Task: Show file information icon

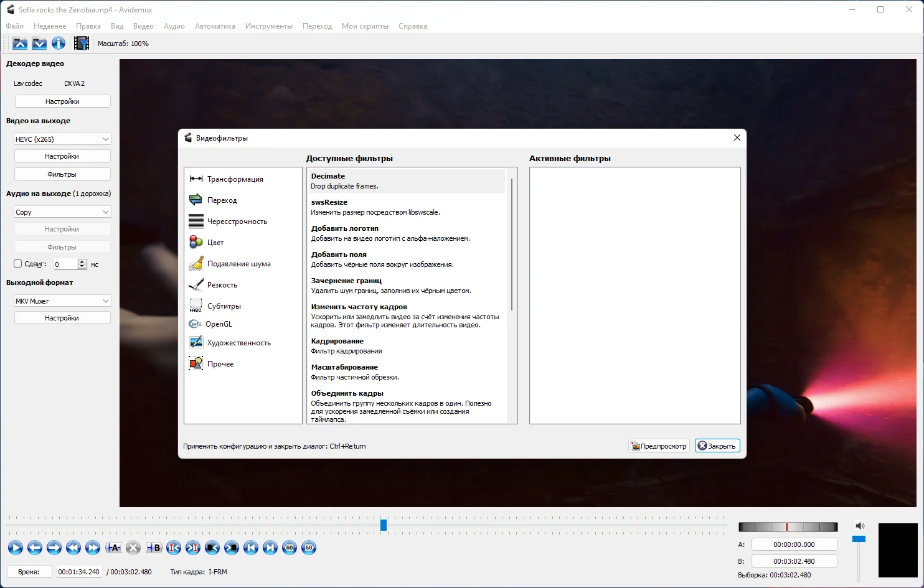Action: pyautogui.click(x=59, y=43)
